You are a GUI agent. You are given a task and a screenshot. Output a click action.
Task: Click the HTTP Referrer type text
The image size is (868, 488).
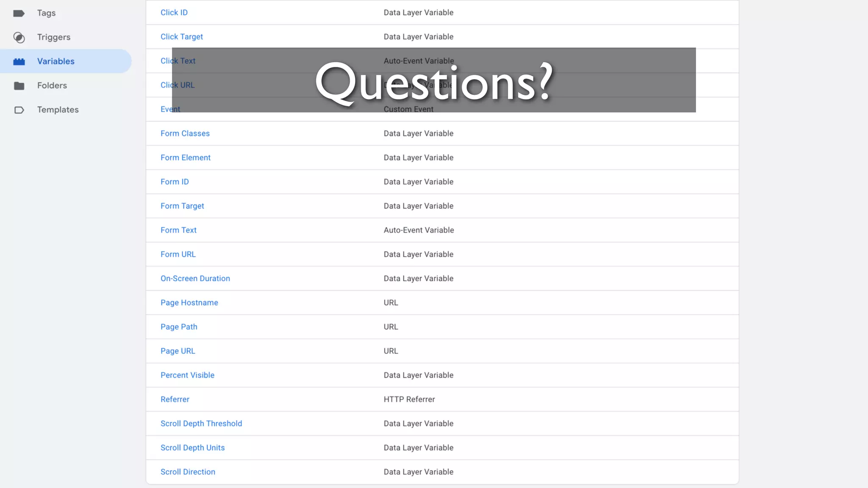pos(409,399)
